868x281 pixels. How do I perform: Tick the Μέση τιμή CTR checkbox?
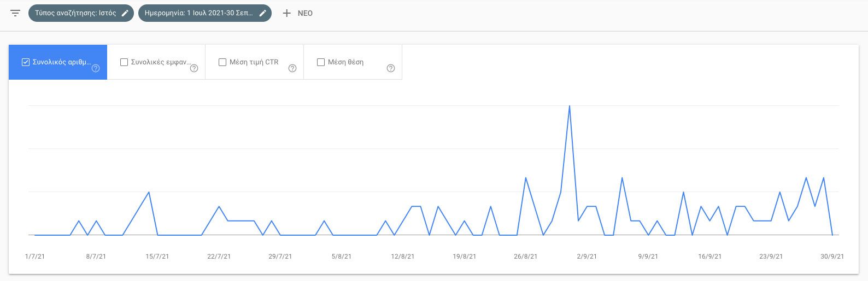222,62
